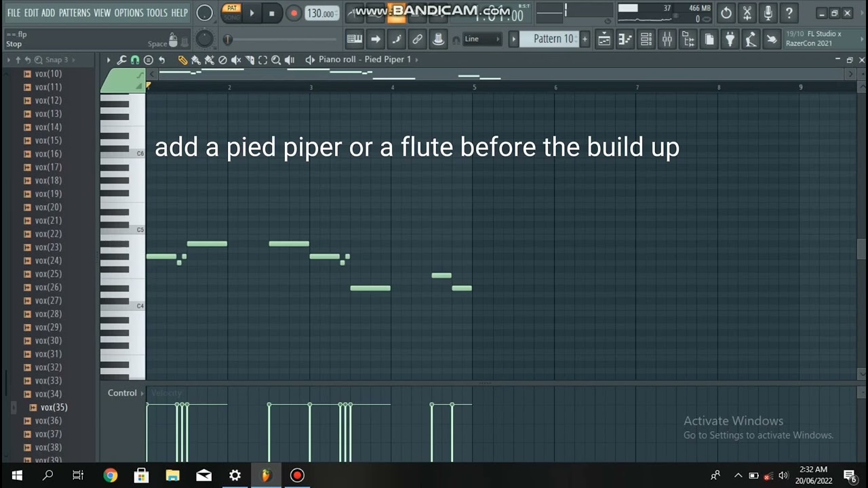Image resolution: width=868 pixels, height=488 pixels.
Task: Open the ADD menu
Action: (x=48, y=13)
